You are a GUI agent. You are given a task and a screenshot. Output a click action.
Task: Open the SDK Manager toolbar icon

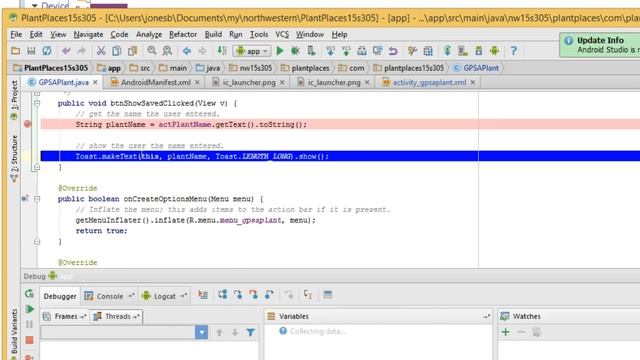tap(479, 51)
